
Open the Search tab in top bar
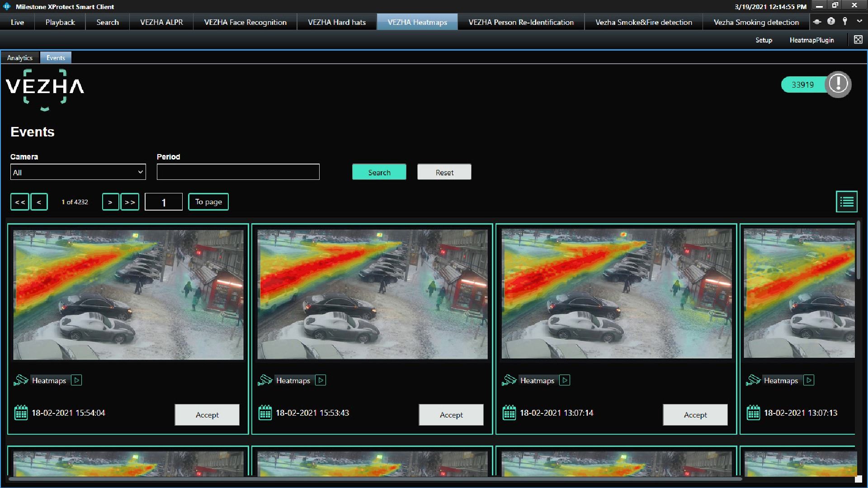point(108,22)
